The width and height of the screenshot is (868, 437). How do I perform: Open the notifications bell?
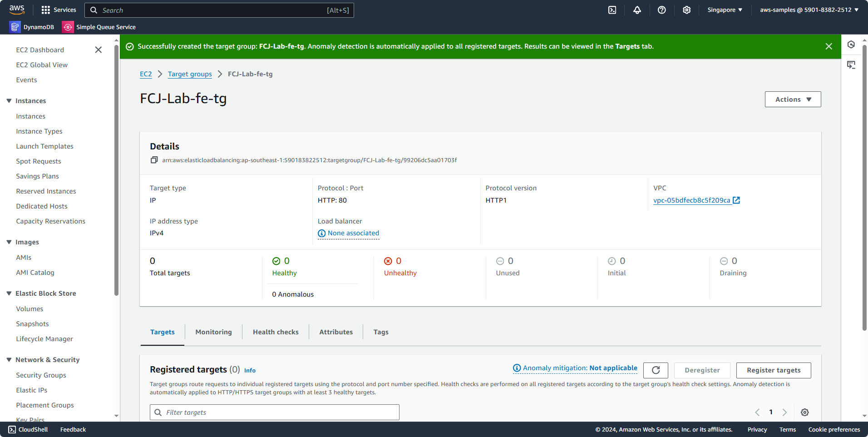coord(637,10)
